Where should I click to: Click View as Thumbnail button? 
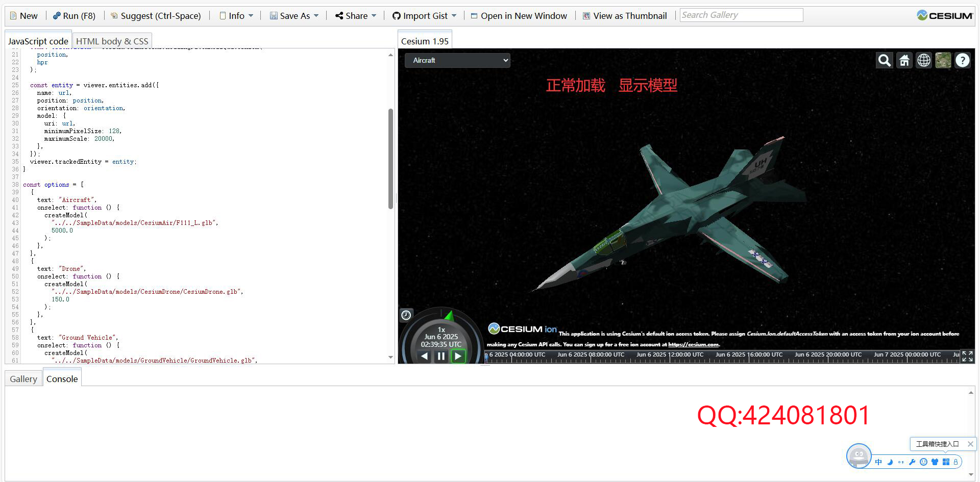click(x=625, y=16)
